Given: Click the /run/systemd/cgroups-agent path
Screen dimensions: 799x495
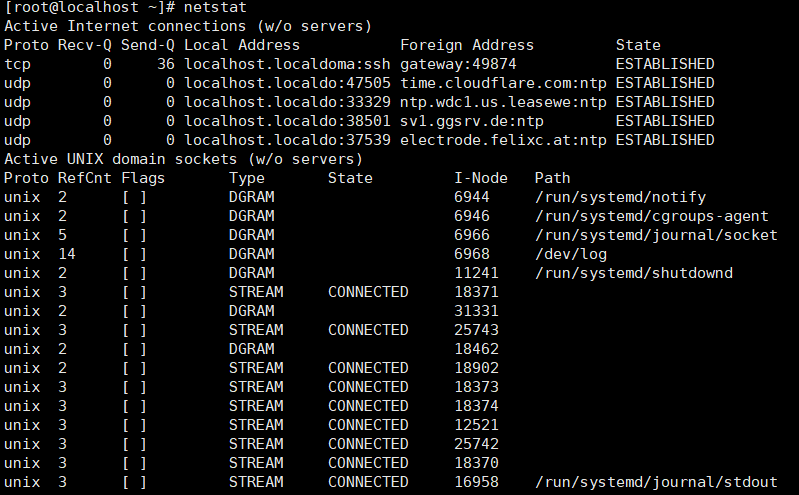Looking at the screenshot, I should click(651, 216).
